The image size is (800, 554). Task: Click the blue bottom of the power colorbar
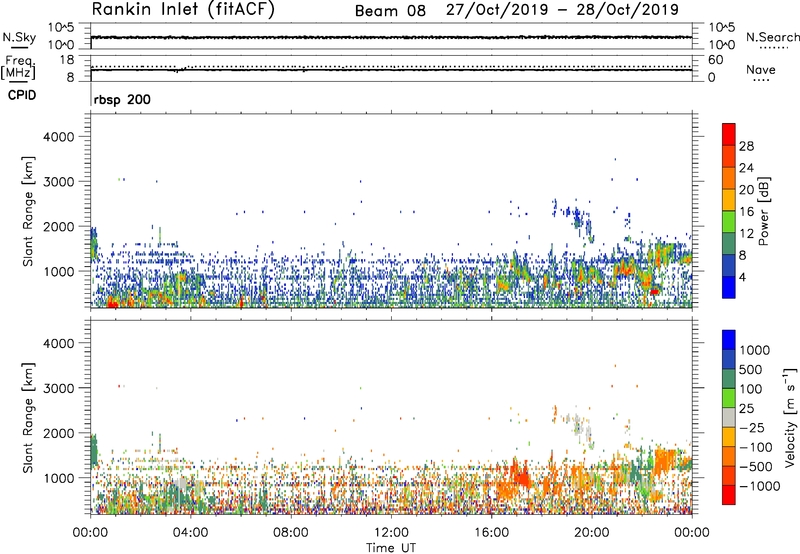pos(729,287)
